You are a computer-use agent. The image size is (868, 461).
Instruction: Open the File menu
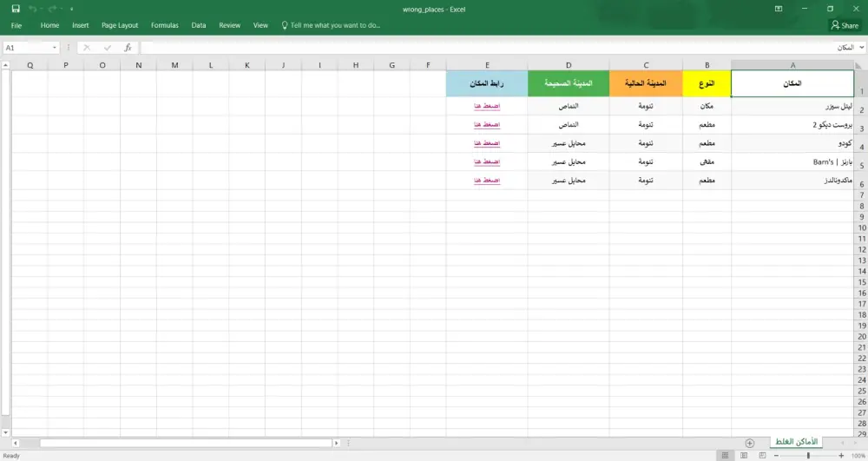tap(16, 25)
